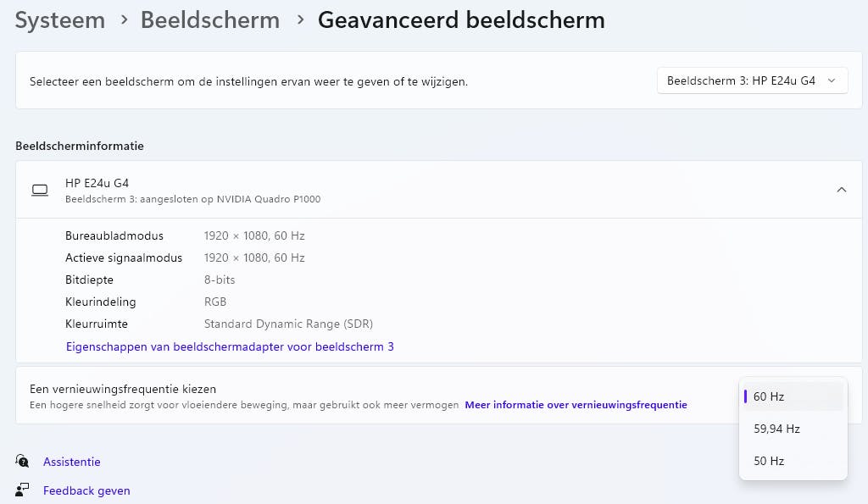Select the 60 Hz refresh rate option
The width and height of the screenshot is (868, 504).
point(793,396)
